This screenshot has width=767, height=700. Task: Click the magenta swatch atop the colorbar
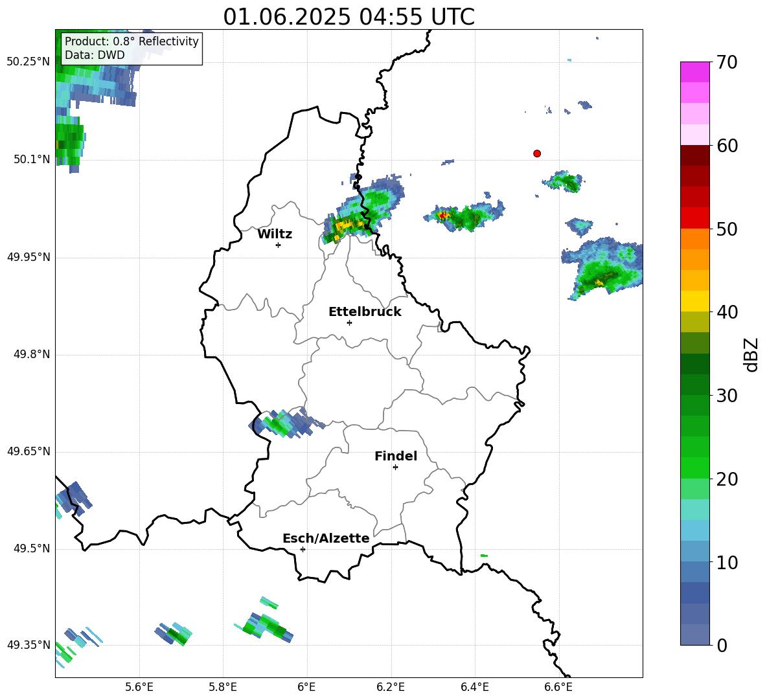pos(694,72)
